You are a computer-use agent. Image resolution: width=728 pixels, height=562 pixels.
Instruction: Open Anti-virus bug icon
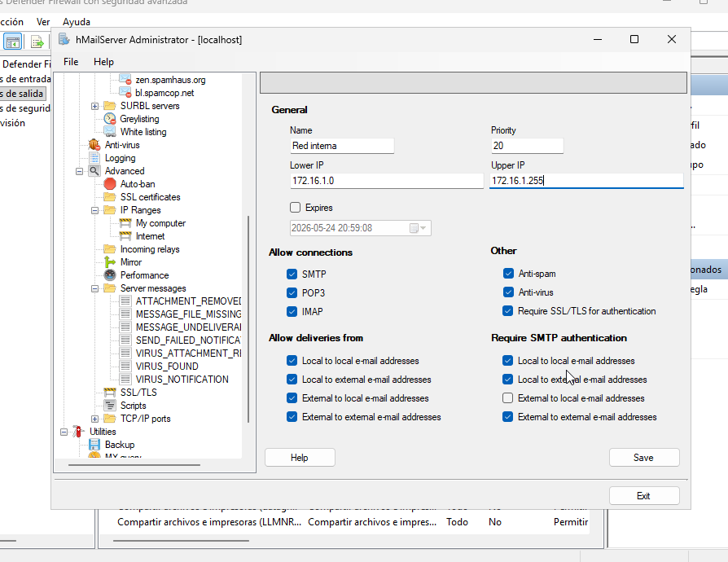94,144
